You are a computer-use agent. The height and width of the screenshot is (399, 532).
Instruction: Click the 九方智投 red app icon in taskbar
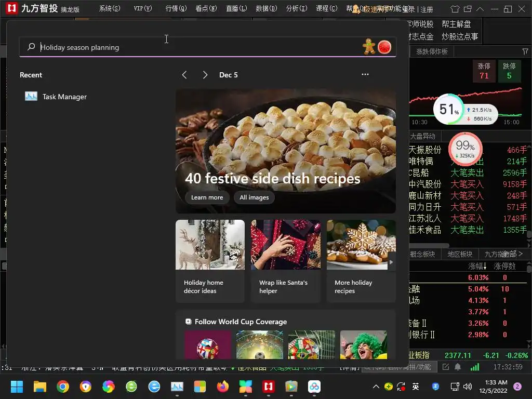point(269,387)
